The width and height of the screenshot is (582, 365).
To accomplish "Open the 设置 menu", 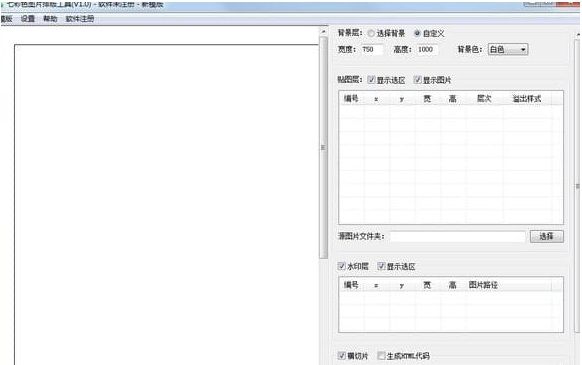I will click(x=27, y=19).
